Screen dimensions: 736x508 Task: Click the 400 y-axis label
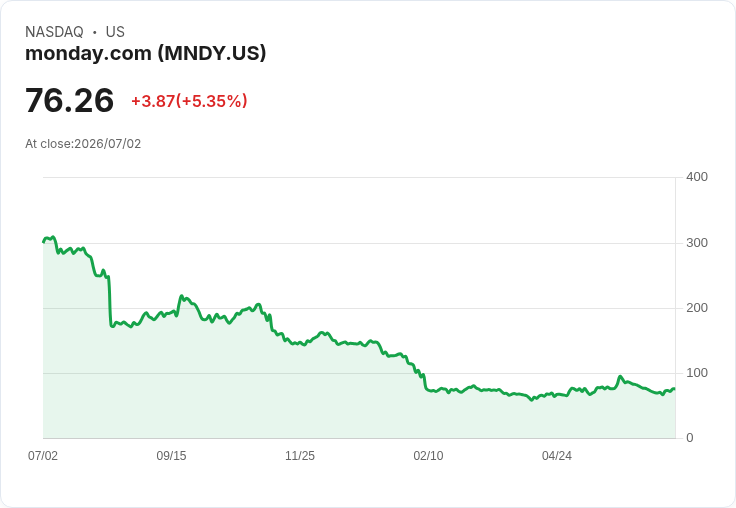697,177
